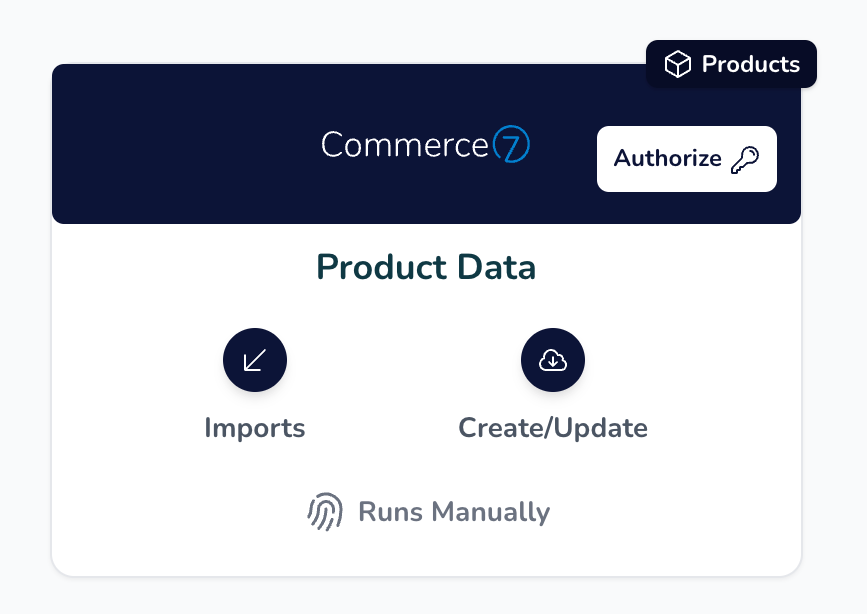Click the word Products in the top badge
The image size is (867, 614).
750,65
